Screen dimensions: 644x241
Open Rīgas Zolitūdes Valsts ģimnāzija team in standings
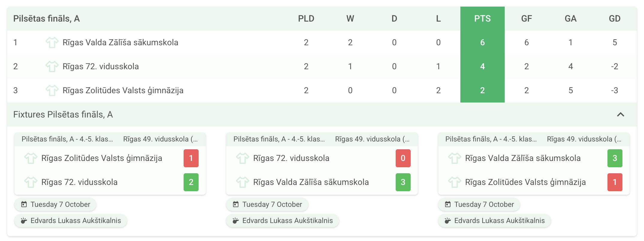pos(123,91)
